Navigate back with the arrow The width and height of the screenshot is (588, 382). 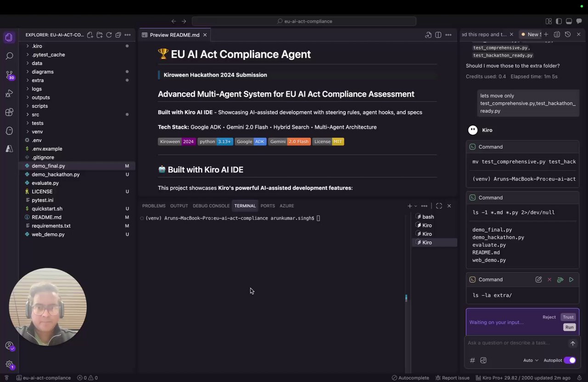(174, 21)
